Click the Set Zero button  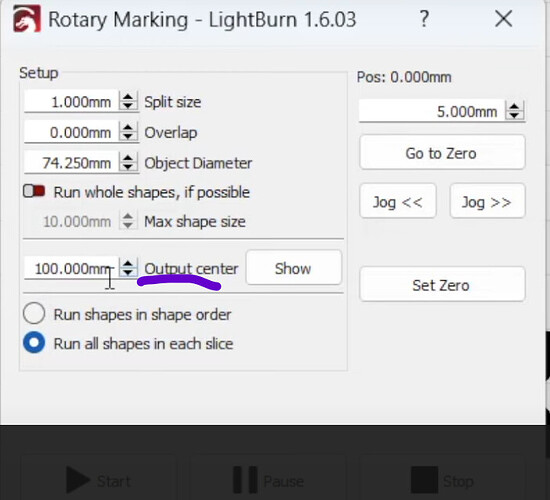(x=442, y=285)
